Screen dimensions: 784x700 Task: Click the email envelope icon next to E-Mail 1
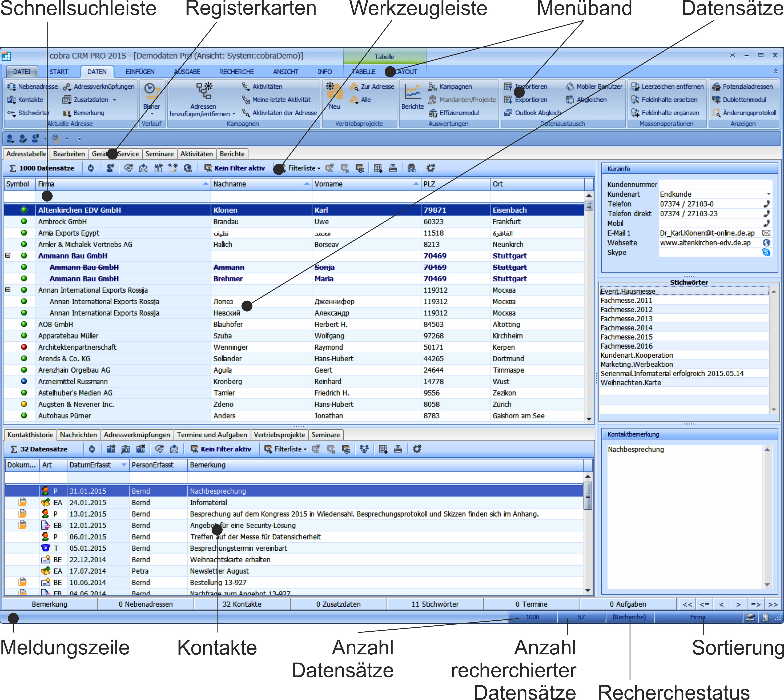tap(766, 233)
